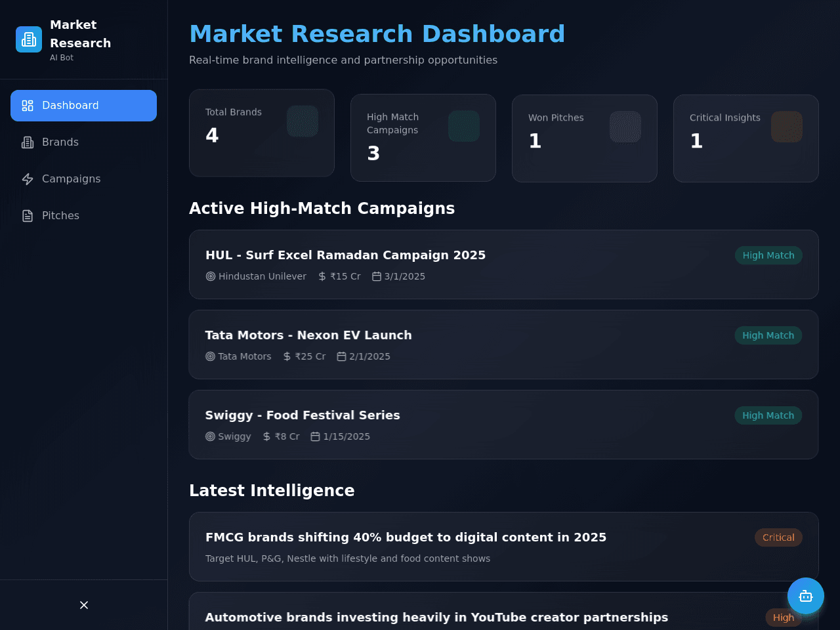Screen dimensions: 840x630
Task: Click the Won Pitches label
Action: (556, 117)
